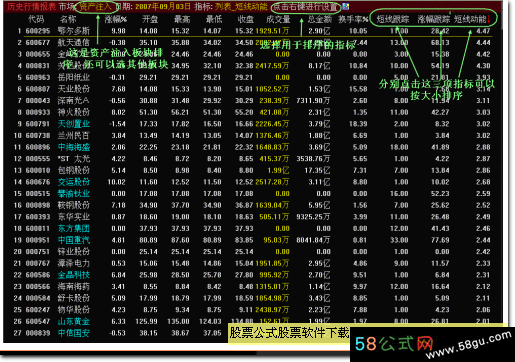This screenshot has height=362, width=515.
Task: Select the cyan stock 中国重汽
Action: pos(74,240)
